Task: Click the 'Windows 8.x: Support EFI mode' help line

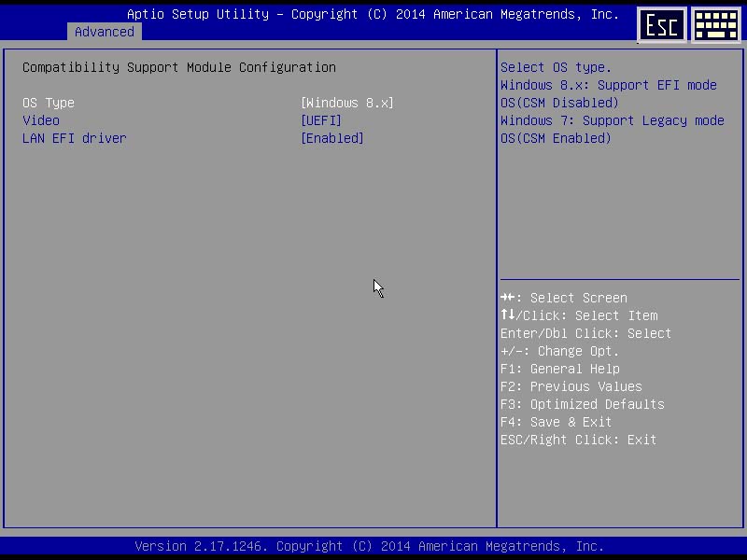Action: tap(609, 85)
